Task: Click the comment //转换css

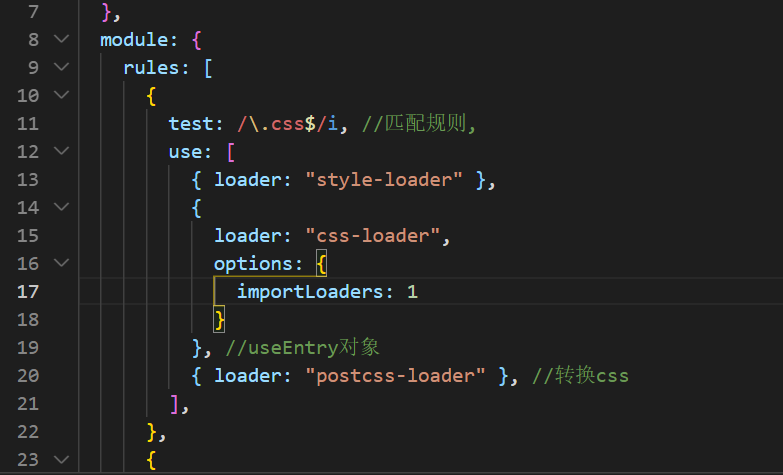Action: click(580, 375)
